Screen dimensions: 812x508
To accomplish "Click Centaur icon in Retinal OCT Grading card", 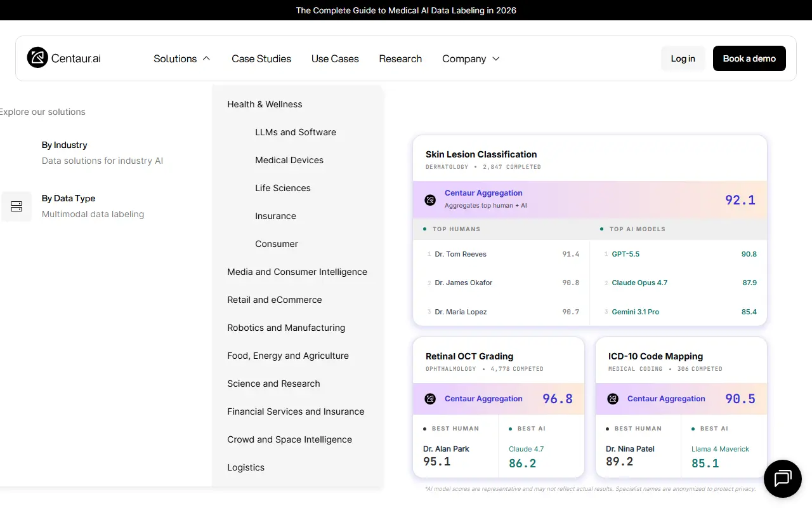I will coord(430,399).
